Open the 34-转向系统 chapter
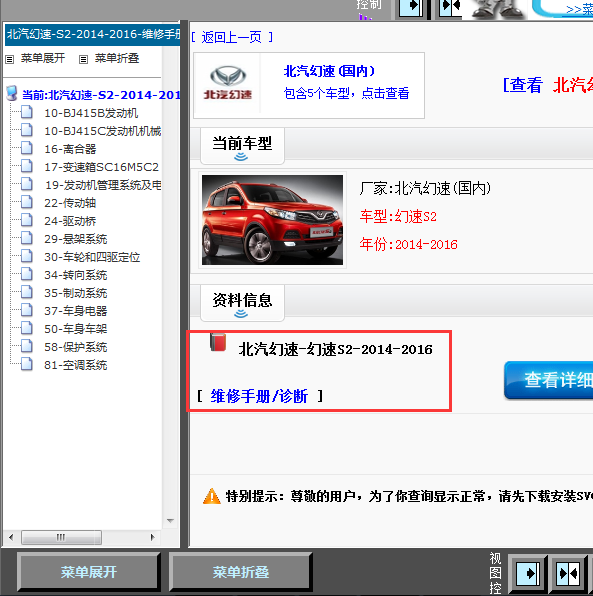 76,275
